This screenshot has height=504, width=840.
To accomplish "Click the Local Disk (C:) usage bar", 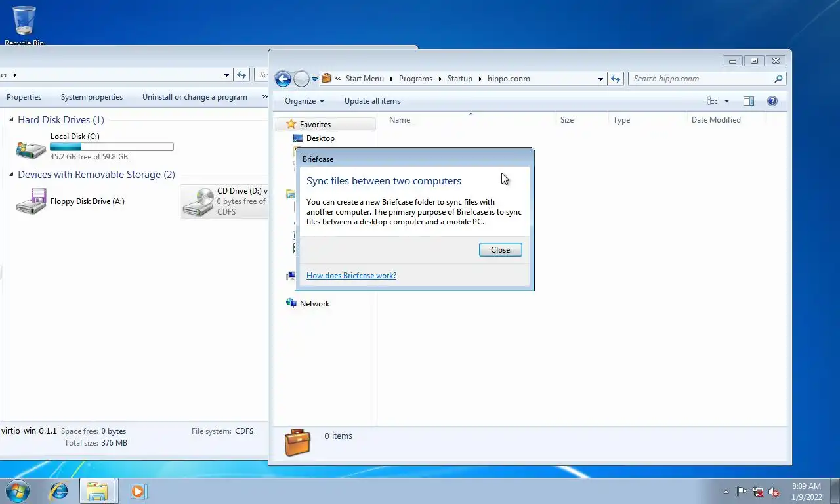I will tap(112, 147).
